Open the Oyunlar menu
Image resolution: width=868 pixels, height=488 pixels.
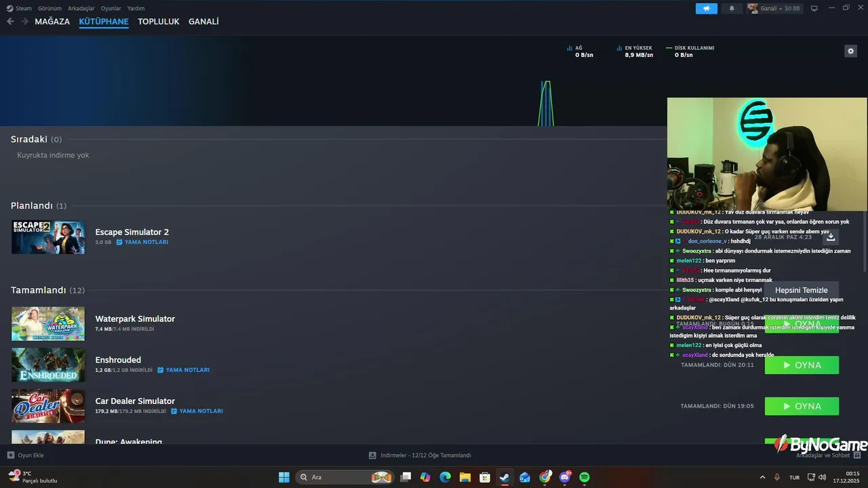[x=111, y=8]
